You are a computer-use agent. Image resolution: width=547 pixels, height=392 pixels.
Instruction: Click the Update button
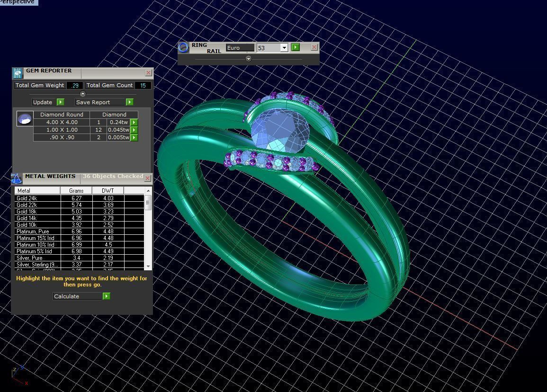[x=45, y=102]
